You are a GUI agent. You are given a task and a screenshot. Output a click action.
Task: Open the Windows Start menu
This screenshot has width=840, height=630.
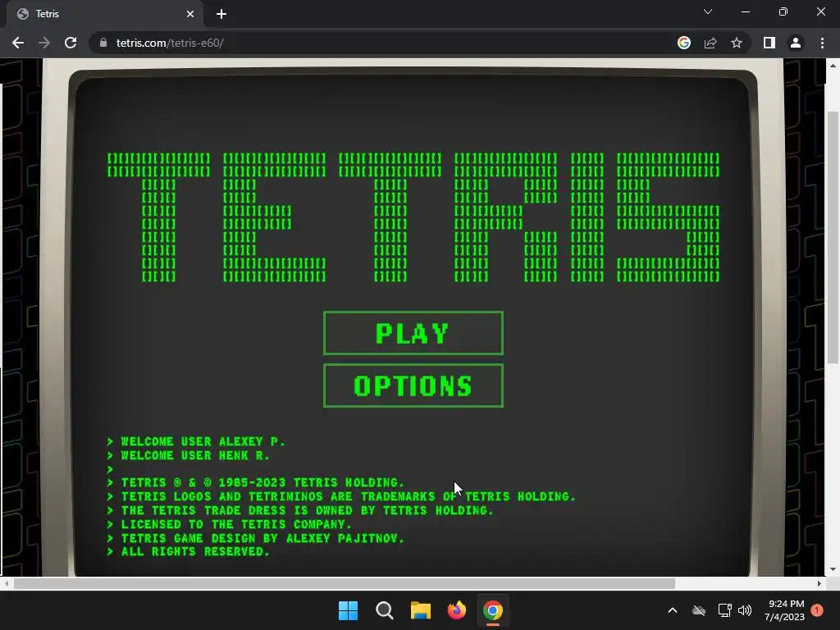pyautogui.click(x=348, y=610)
